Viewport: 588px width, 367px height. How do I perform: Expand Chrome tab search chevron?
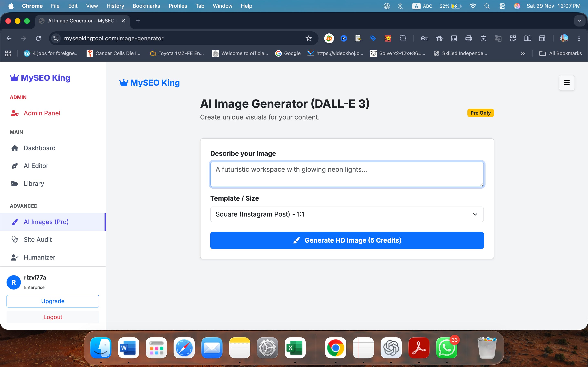[x=579, y=21]
